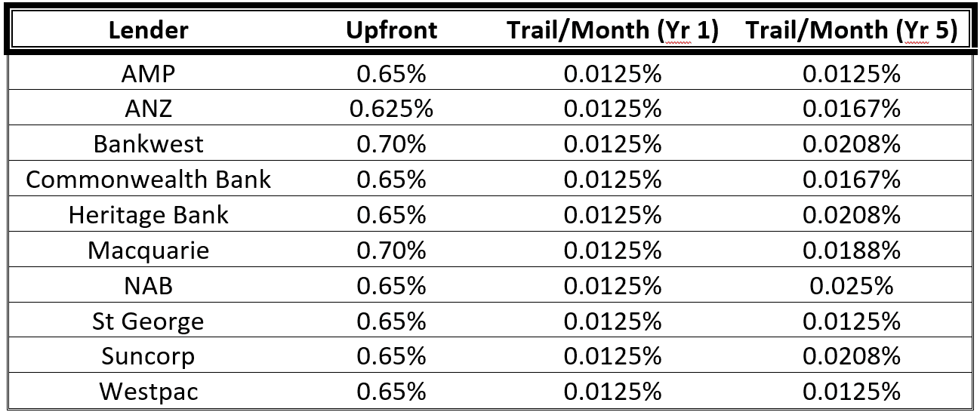Select the AMP lender cell
Screen dimensions: 980x412
(x=148, y=74)
